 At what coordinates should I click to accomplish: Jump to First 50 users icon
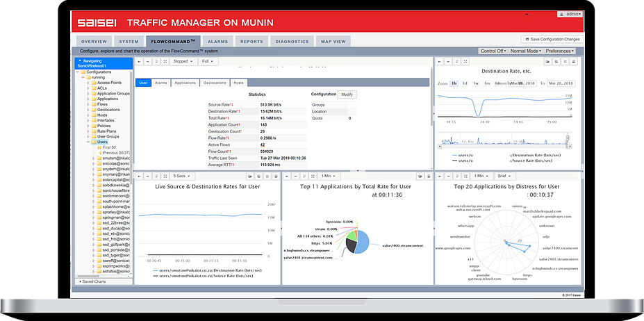[99, 147]
